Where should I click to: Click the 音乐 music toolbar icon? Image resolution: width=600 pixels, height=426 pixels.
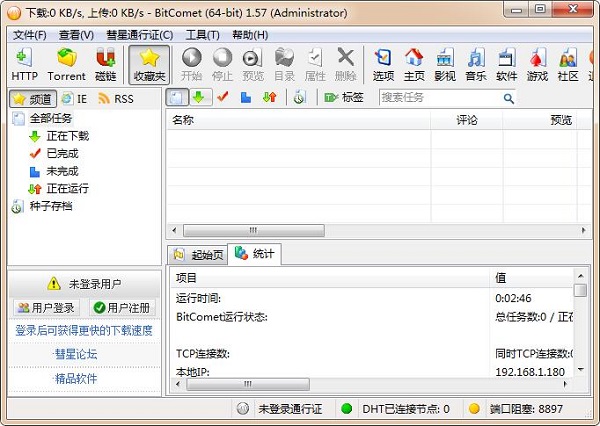[476, 63]
